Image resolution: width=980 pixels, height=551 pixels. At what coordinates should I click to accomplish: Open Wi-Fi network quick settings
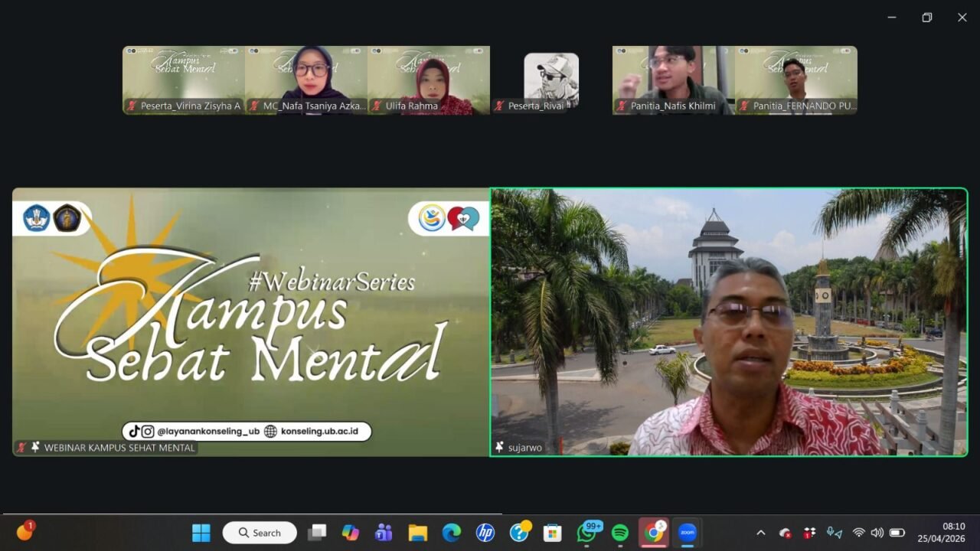click(859, 533)
